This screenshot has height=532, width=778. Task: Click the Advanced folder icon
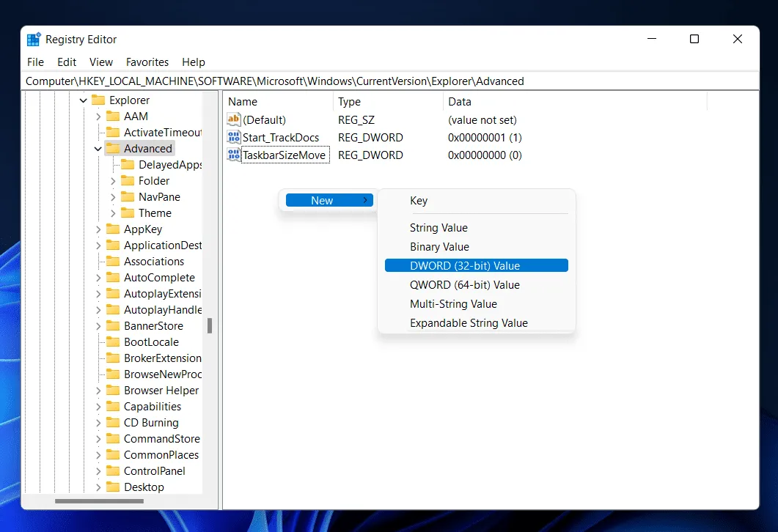113,148
